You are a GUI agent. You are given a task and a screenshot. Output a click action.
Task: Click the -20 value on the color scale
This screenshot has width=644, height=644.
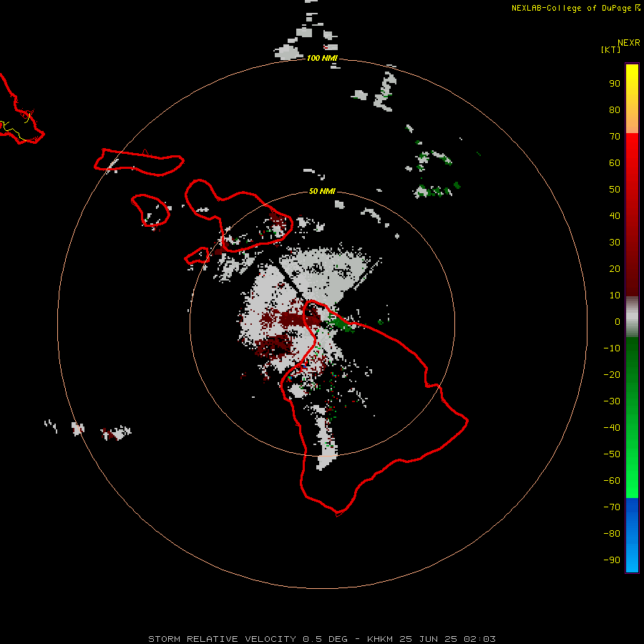(612, 375)
